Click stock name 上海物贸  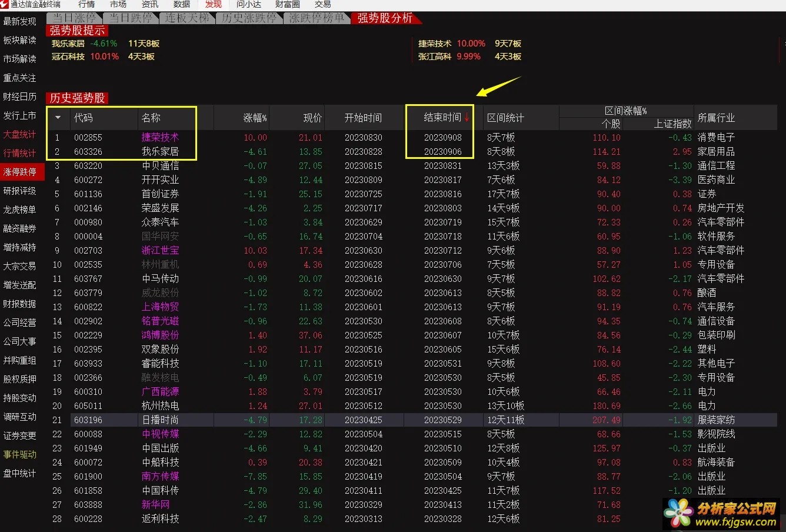pos(160,307)
